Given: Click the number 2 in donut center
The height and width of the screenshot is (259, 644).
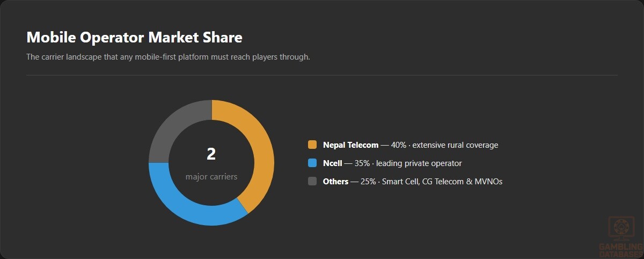Looking at the screenshot, I should [211, 154].
